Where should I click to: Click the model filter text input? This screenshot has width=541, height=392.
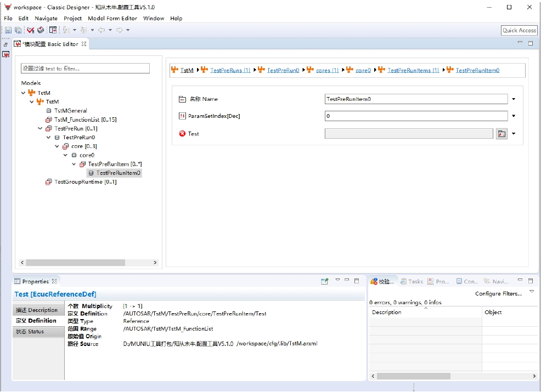(x=85, y=69)
